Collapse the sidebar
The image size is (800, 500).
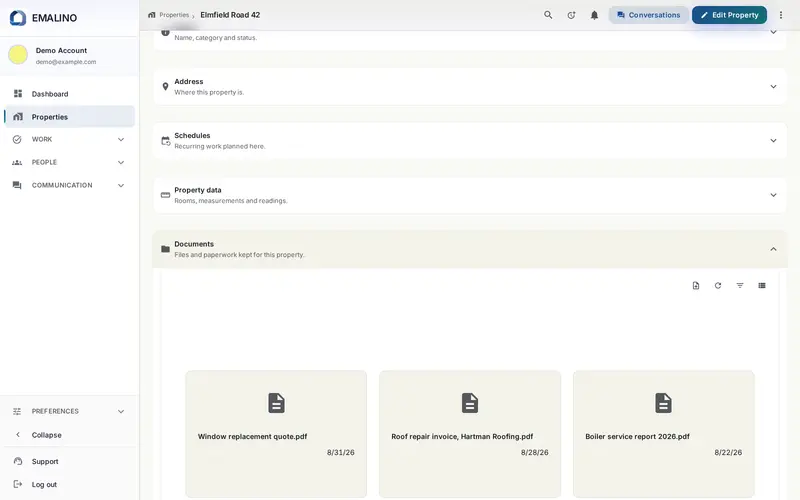point(69,435)
